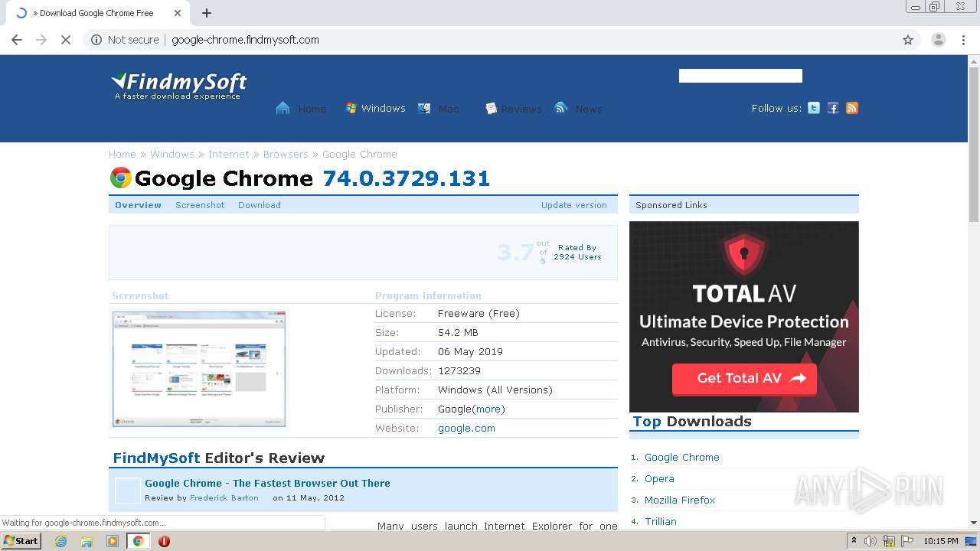Click the Mac icon in navigation
The height and width of the screenshot is (551, 980).
424,109
